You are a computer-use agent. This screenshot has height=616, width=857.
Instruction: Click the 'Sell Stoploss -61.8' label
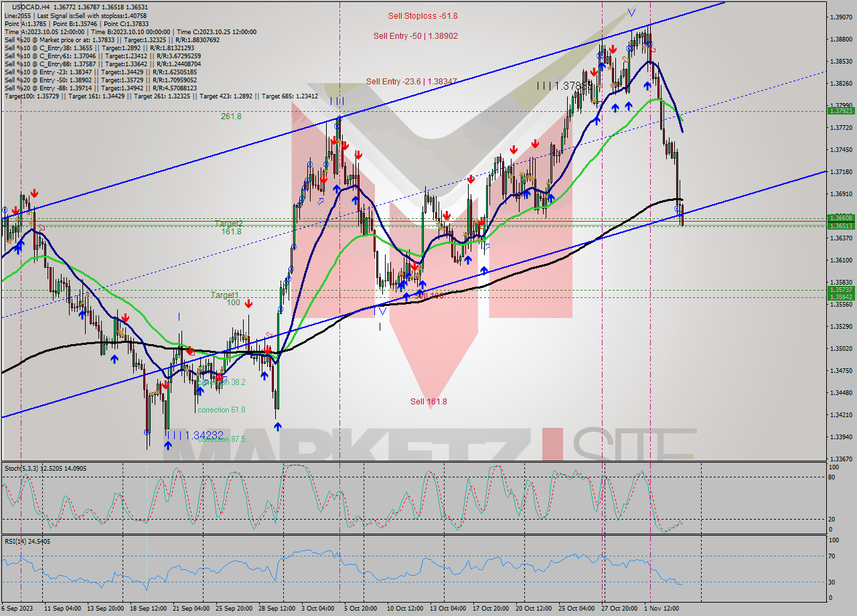[x=423, y=16]
